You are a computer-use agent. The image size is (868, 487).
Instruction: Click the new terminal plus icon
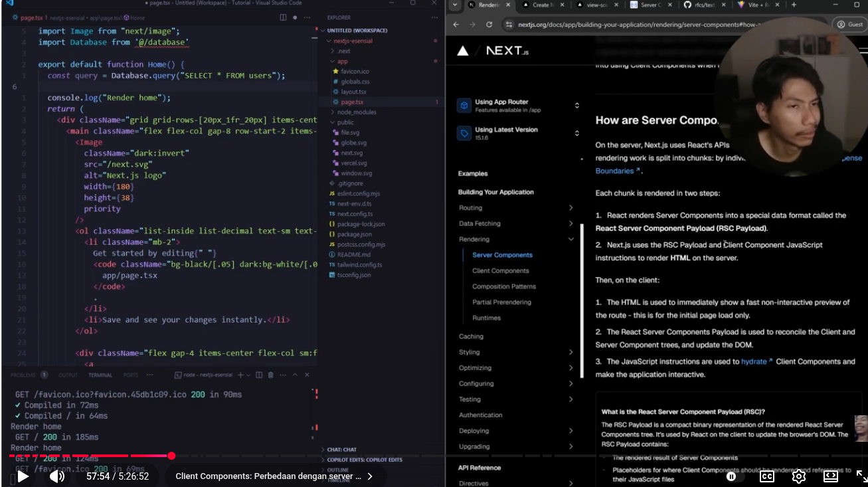pyautogui.click(x=240, y=375)
